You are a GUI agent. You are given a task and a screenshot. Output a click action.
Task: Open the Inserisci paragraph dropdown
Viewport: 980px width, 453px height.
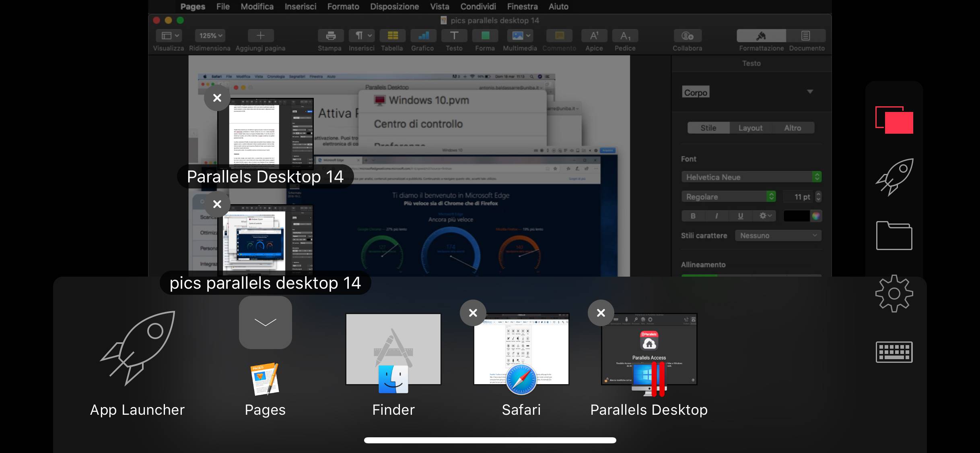coord(362,36)
